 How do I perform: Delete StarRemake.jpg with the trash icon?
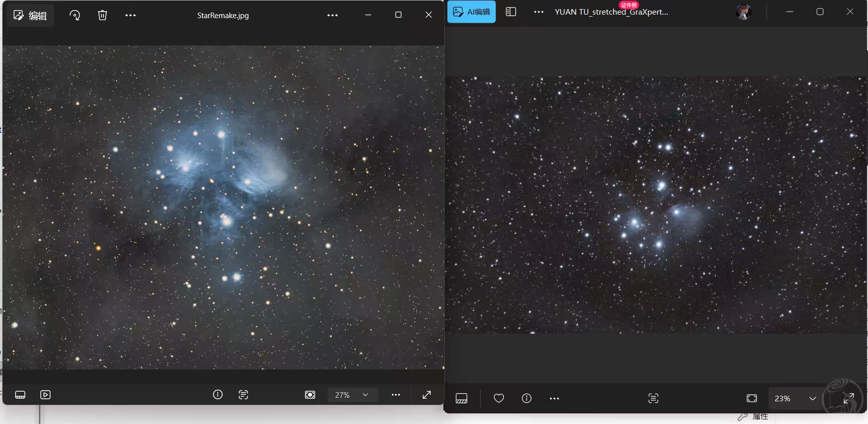[103, 15]
